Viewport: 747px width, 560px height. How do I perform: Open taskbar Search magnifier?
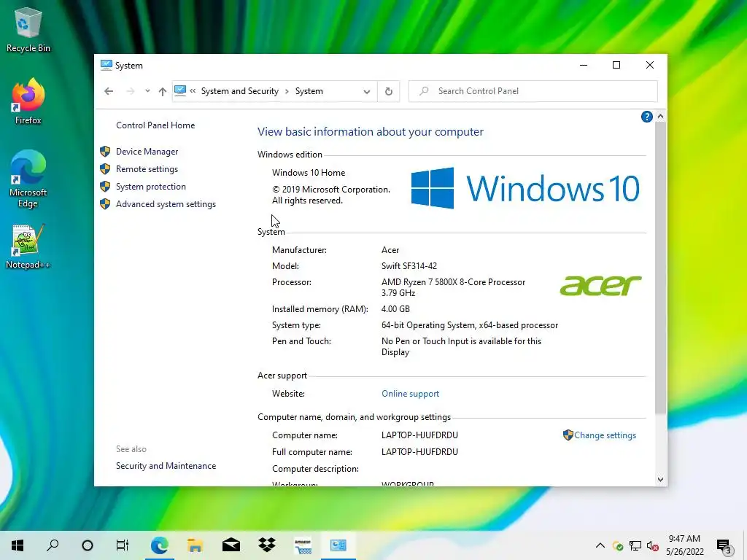[53, 545]
